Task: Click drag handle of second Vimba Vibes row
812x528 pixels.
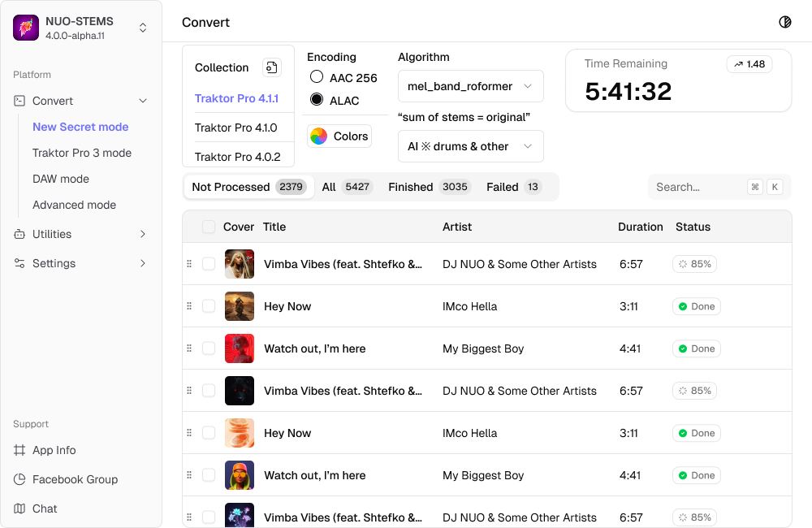Action: (x=189, y=391)
